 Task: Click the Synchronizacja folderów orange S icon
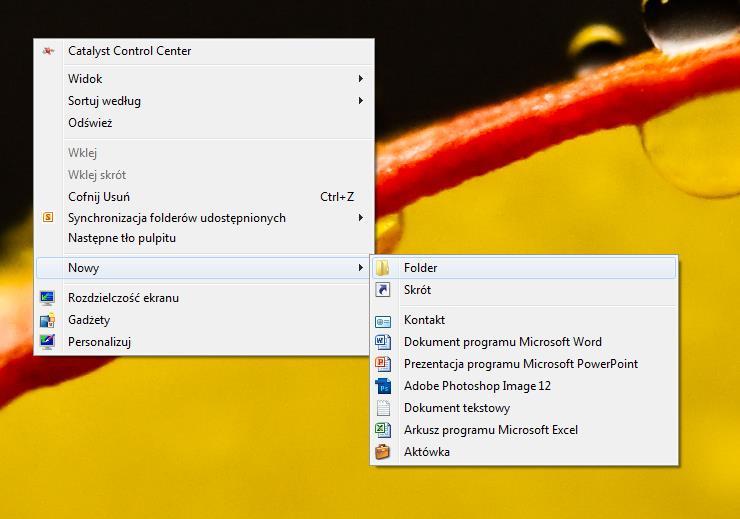[x=48, y=218]
